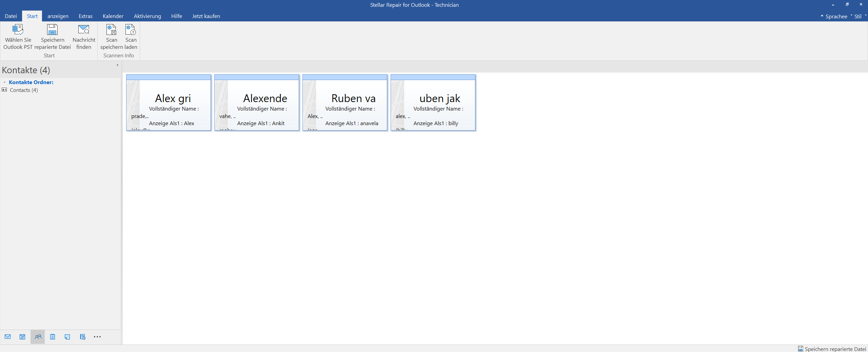Image resolution: width=868 pixels, height=352 pixels.
Task: Open the Extras menu tab
Action: (x=85, y=16)
